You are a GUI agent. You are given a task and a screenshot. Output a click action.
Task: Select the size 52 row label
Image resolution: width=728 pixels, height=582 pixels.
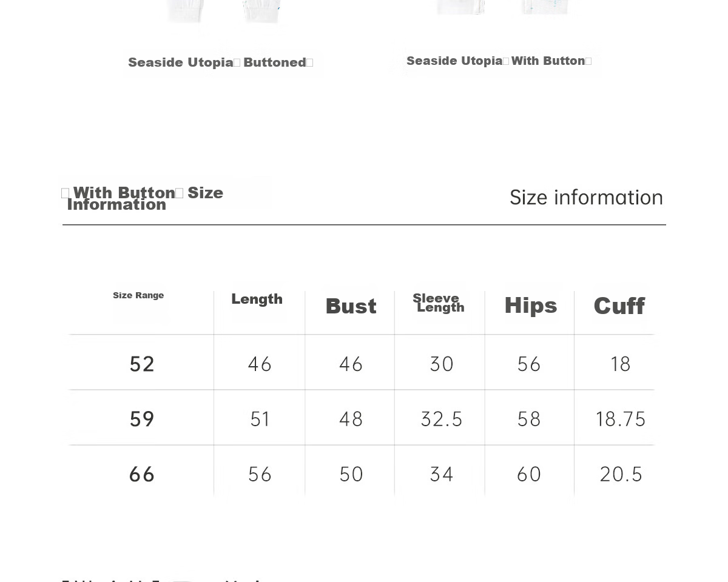click(142, 364)
